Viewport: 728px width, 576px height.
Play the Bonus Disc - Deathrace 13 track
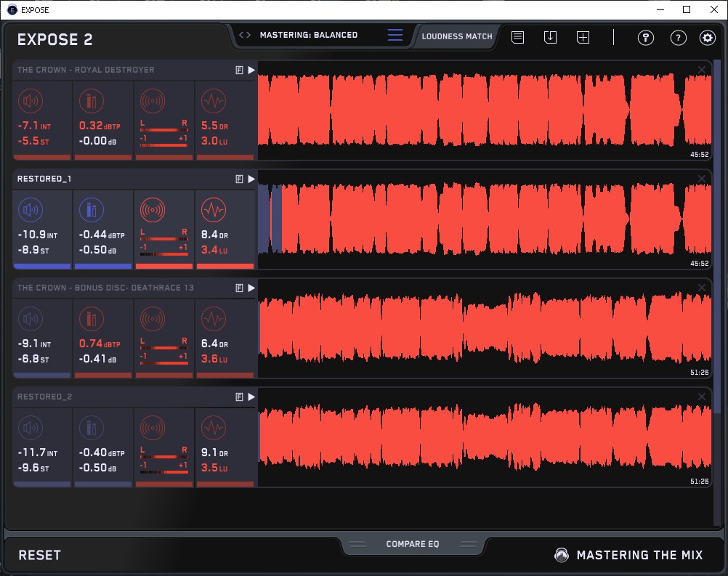tap(251, 288)
